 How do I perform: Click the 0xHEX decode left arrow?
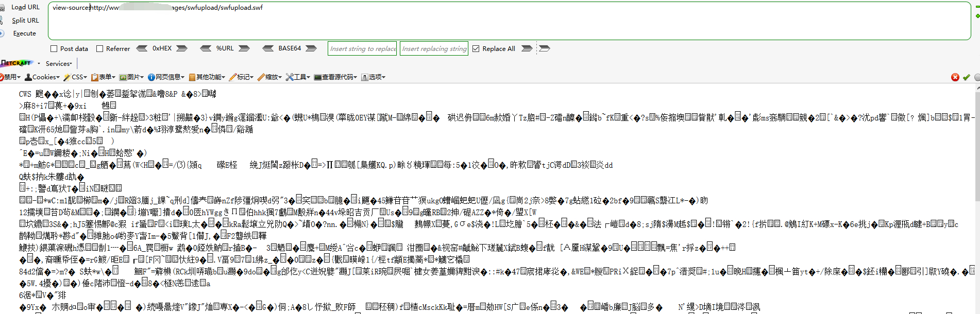coord(142,48)
